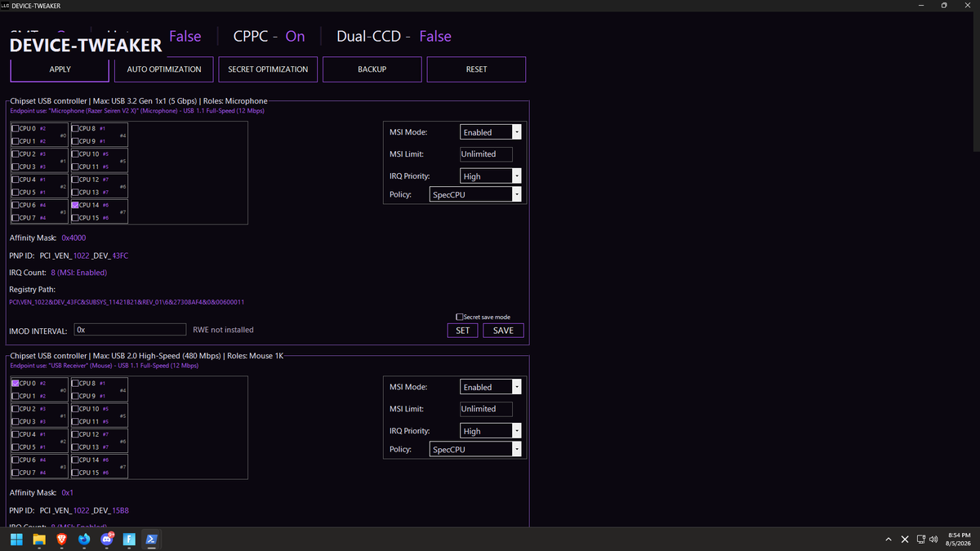Click the USB 3.2 Gen 1x1 controller heading

point(139,101)
